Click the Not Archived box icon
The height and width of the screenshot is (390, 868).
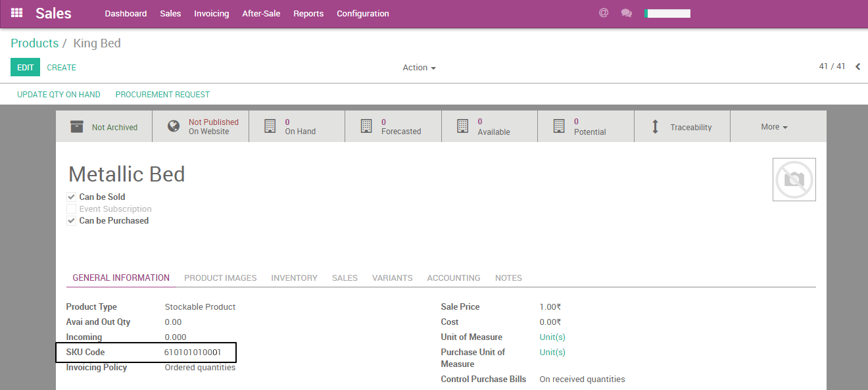tap(78, 127)
